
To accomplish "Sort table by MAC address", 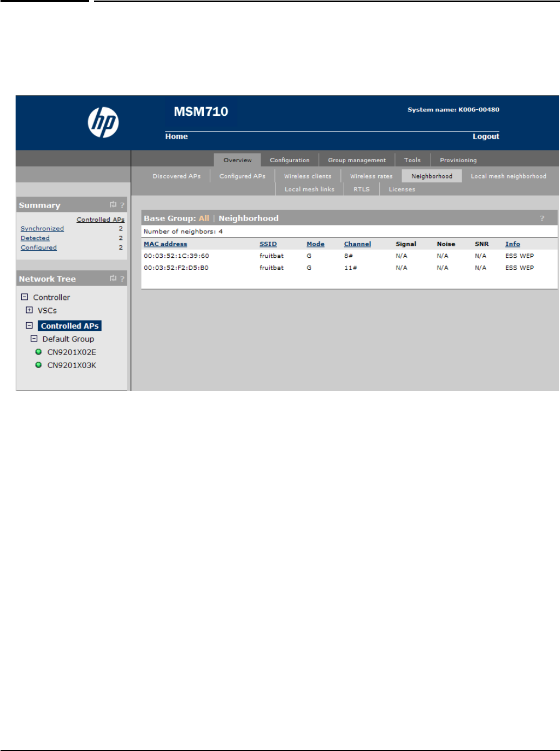I will coord(166,244).
